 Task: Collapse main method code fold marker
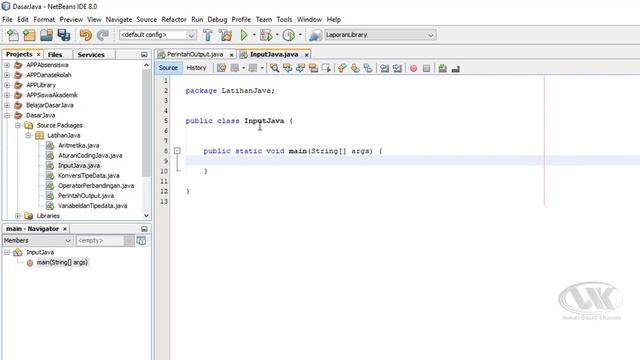177,151
